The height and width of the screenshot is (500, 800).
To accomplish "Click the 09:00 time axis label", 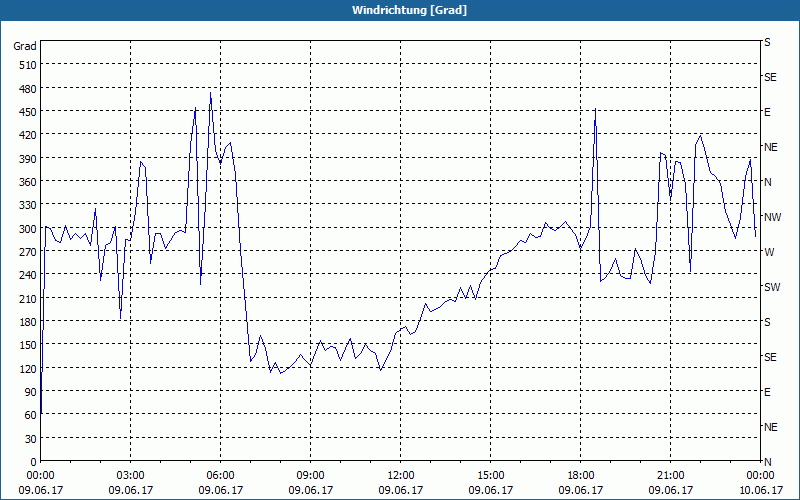I will point(310,476).
